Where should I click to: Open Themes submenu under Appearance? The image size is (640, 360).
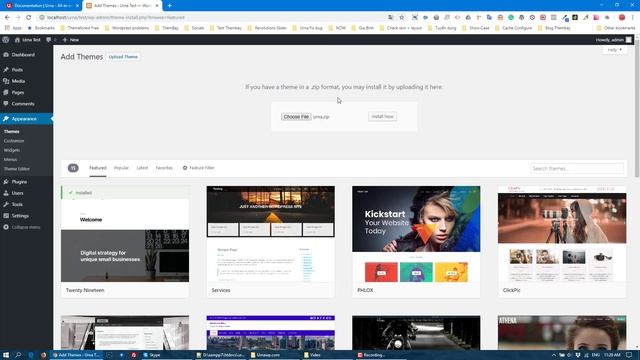tap(11, 131)
